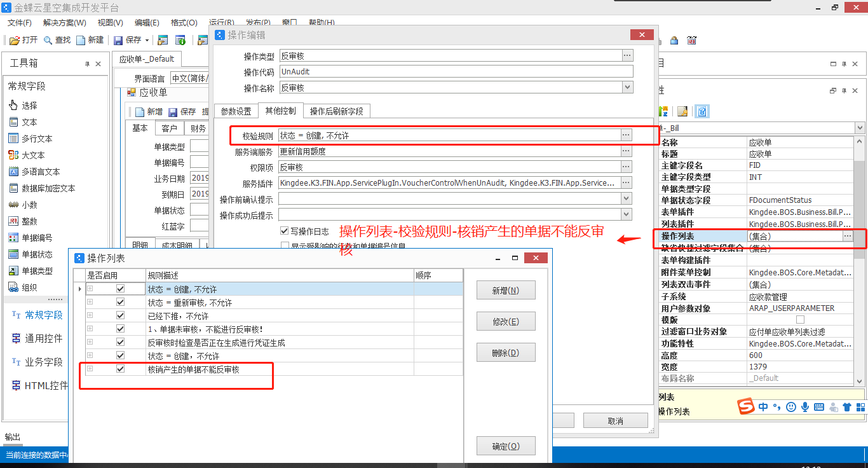The width and height of the screenshot is (868, 468).
Task: Switch to 参数设置 tab
Action: pyautogui.click(x=236, y=111)
